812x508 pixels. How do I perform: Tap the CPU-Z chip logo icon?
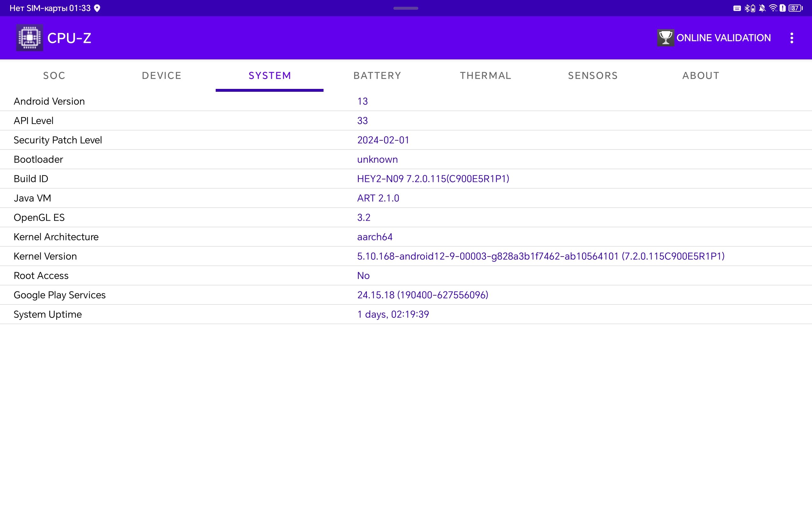click(29, 38)
